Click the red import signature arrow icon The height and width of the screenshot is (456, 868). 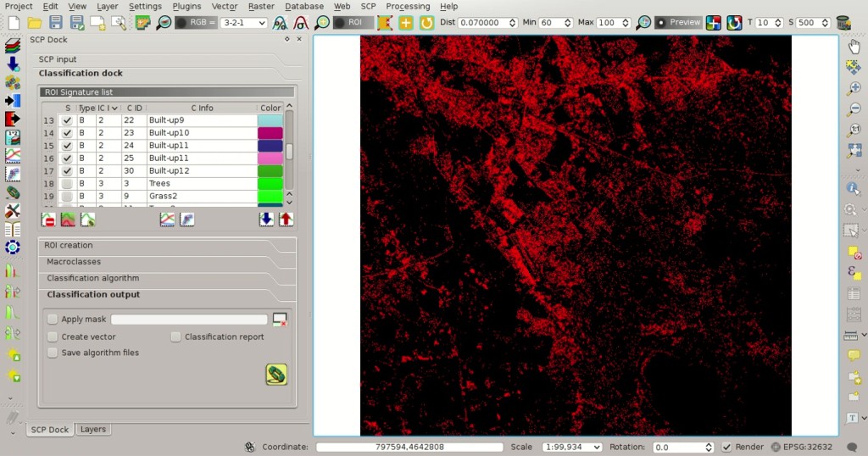(286, 220)
